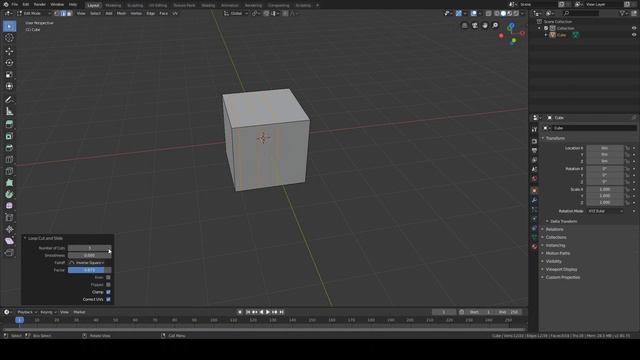
Task: Switch to face select mode
Action: 69,13
